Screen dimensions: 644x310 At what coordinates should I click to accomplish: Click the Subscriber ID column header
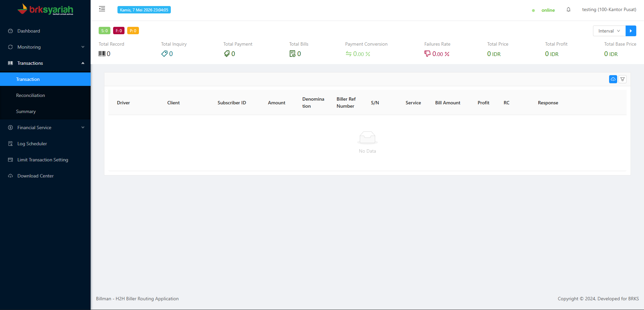pos(232,103)
